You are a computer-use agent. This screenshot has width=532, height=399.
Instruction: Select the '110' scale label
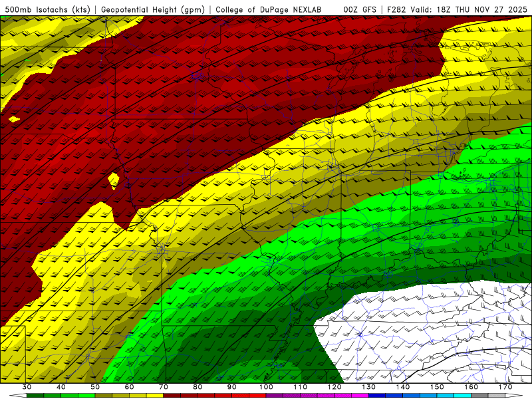pos(301,387)
